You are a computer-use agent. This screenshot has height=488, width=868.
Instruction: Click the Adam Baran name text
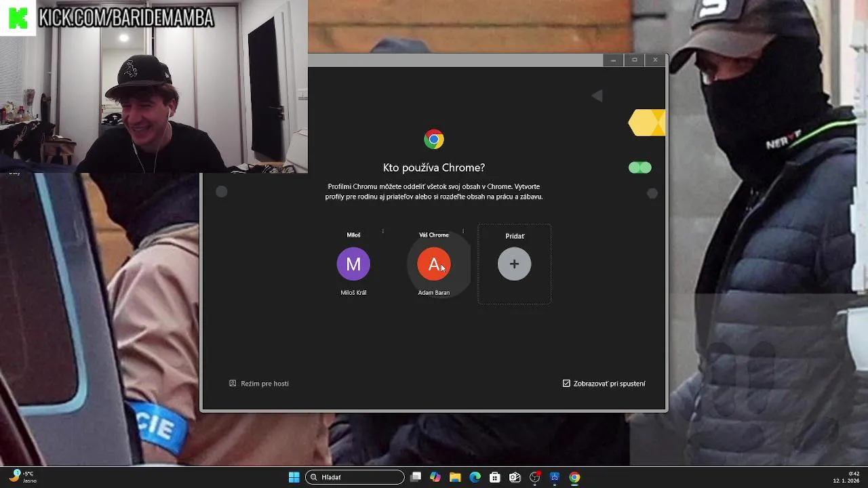(x=434, y=293)
